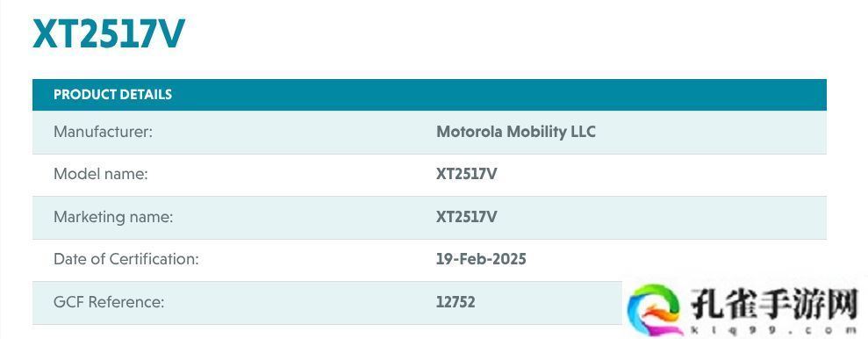Open the klq99.com watermark URL
The height and width of the screenshot is (339, 868).
(x=774, y=330)
